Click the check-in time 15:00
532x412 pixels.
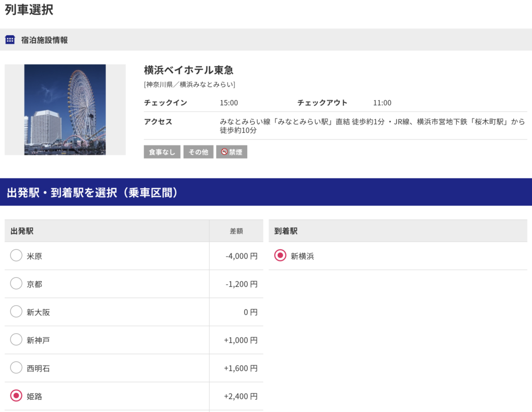(229, 103)
